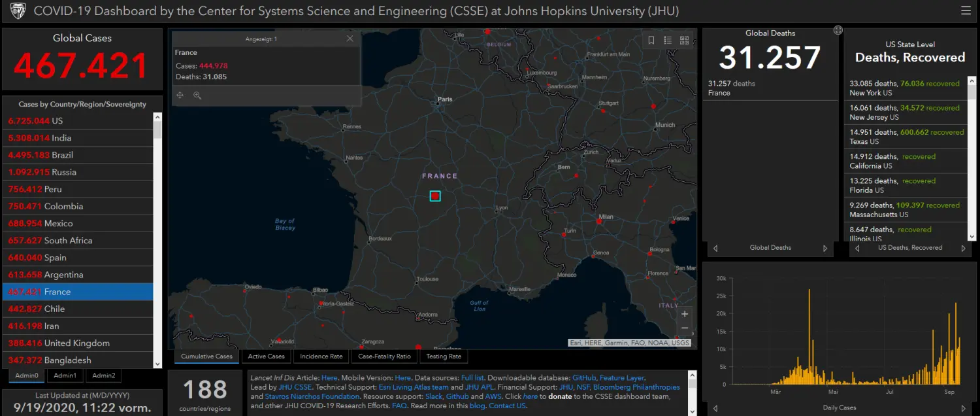Image resolution: width=980 pixels, height=416 pixels.
Task: Switch to the Incidence Rate tab
Action: (x=321, y=356)
